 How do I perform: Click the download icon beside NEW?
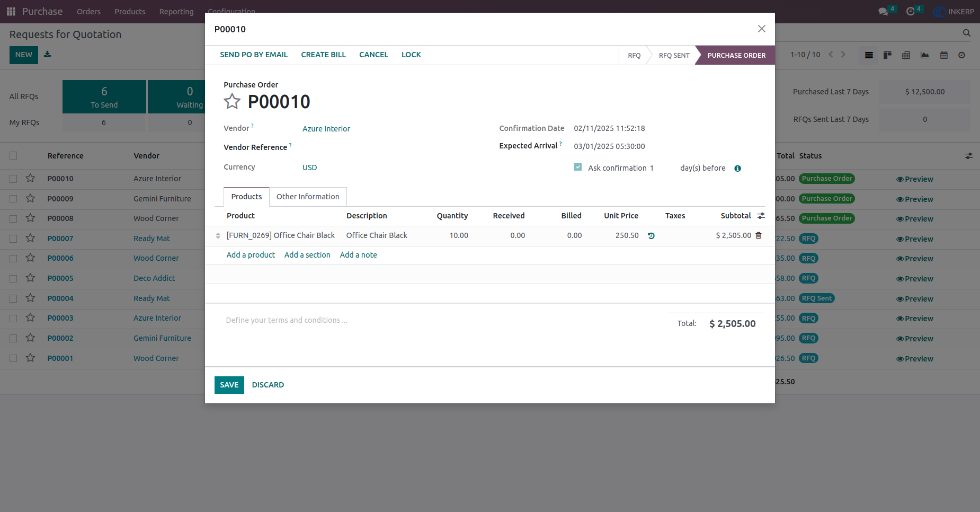[x=48, y=54]
